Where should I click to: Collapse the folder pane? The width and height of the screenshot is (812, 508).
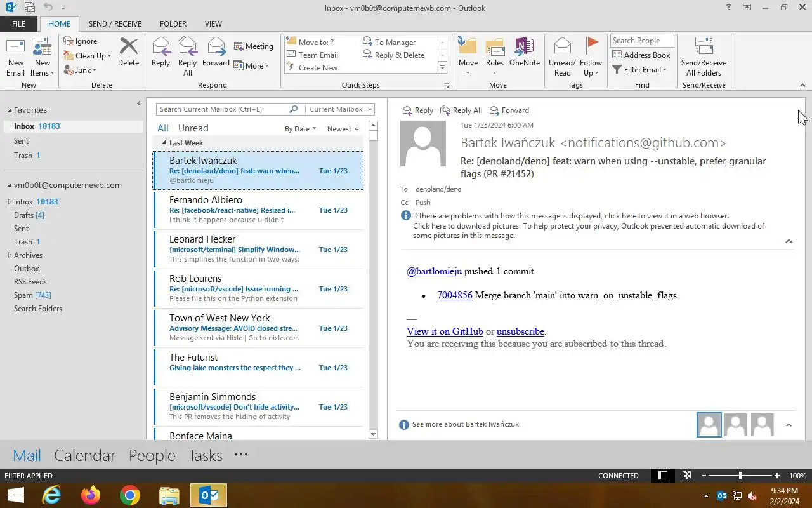tap(139, 104)
